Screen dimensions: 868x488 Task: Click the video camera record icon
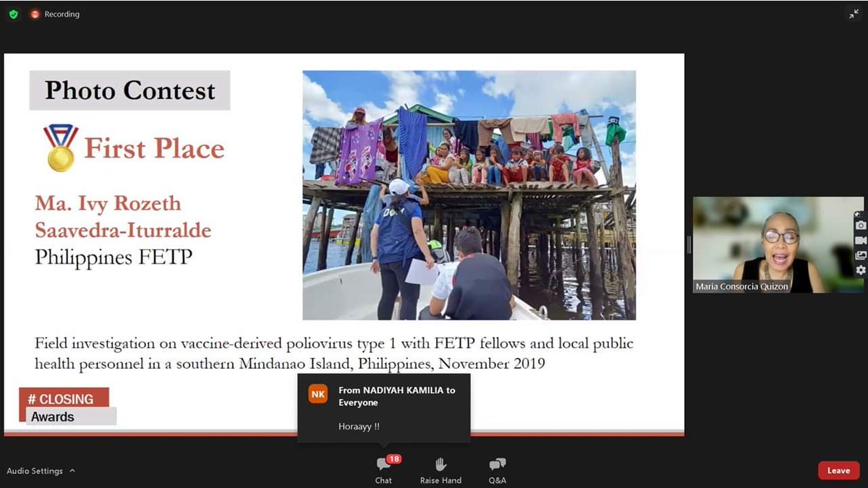click(860, 241)
